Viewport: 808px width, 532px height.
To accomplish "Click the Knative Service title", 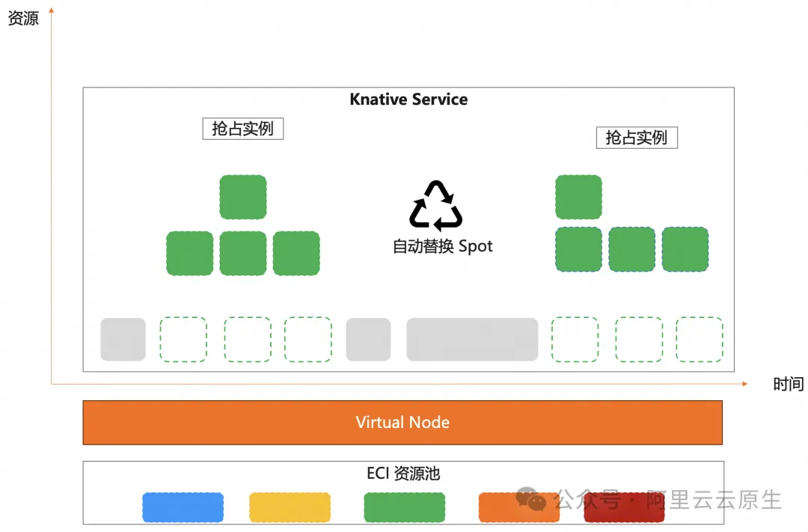I will [x=408, y=99].
